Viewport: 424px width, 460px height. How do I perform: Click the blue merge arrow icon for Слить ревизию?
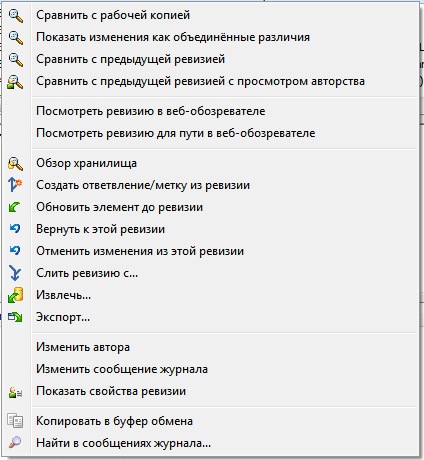click(x=15, y=273)
